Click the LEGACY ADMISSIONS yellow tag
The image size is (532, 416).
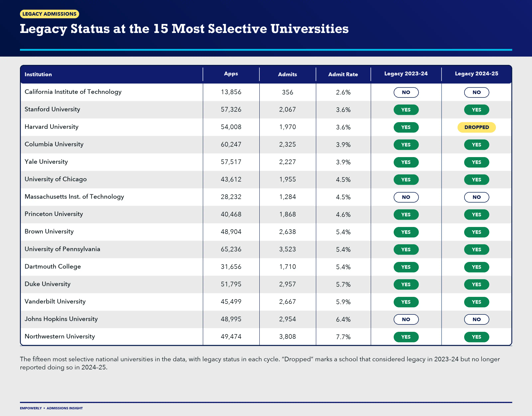click(x=50, y=14)
